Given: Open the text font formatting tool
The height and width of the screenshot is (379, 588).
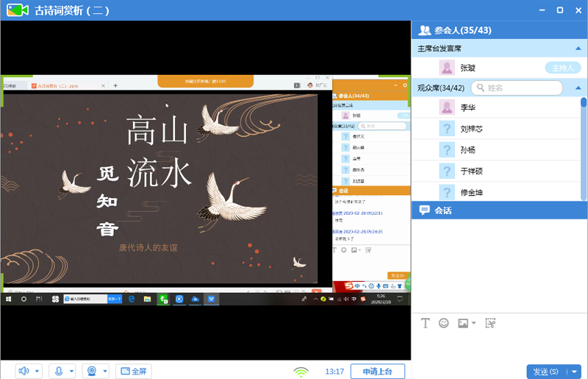Looking at the screenshot, I should (x=425, y=323).
